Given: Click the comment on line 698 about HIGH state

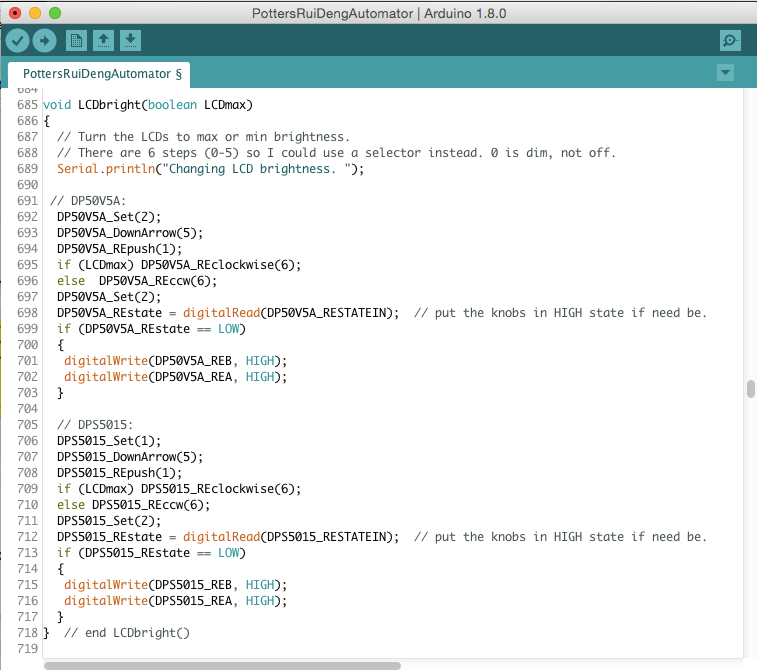Looking at the screenshot, I should click(x=561, y=313).
